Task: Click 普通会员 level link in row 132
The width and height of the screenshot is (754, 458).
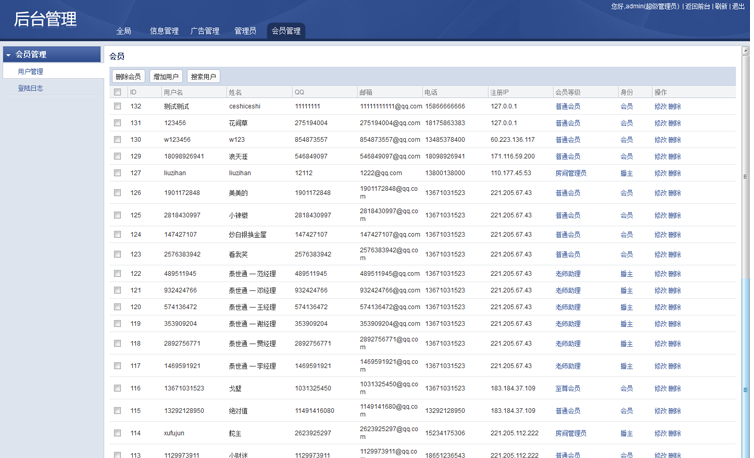Action: (568, 106)
